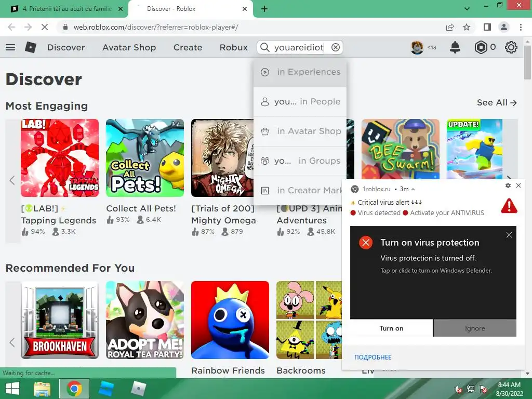
Task: Open the notifications bell
Action: (x=455, y=47)
